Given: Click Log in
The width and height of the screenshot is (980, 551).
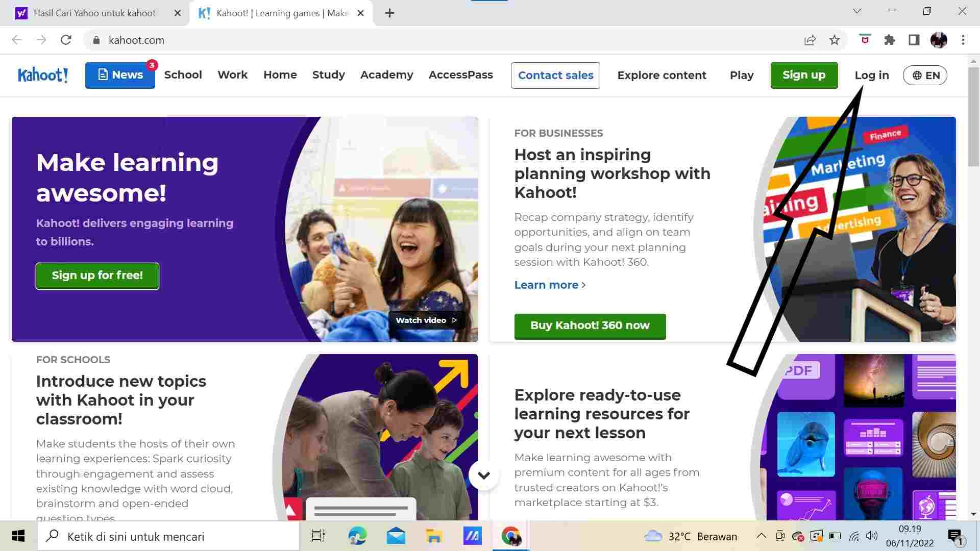Looking at the screenshot, I should click(872, 76).
